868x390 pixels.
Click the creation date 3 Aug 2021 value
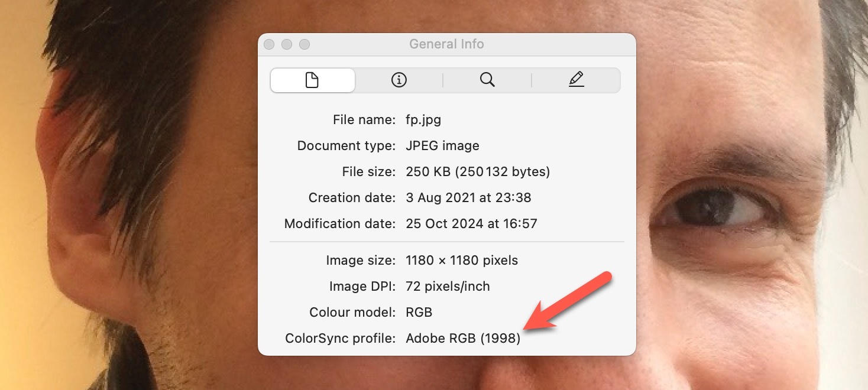point(468,198)
